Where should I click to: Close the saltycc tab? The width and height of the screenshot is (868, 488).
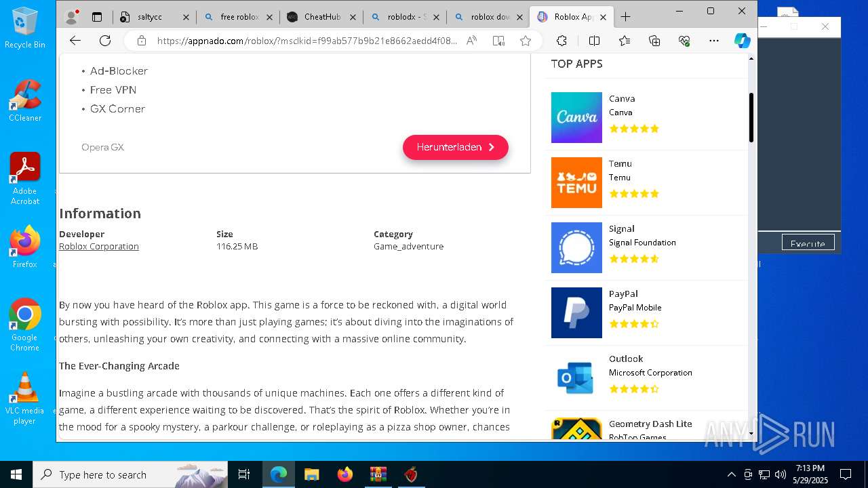[x=186, y=17]
